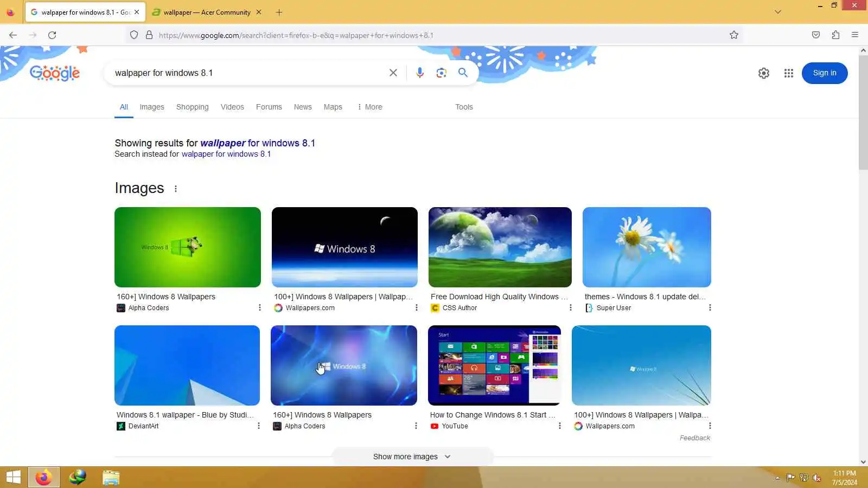Open the daisy flowers wallpaper thumbnail
The height and width of the screenshot is (488, 868).
(x=647, y=247)
